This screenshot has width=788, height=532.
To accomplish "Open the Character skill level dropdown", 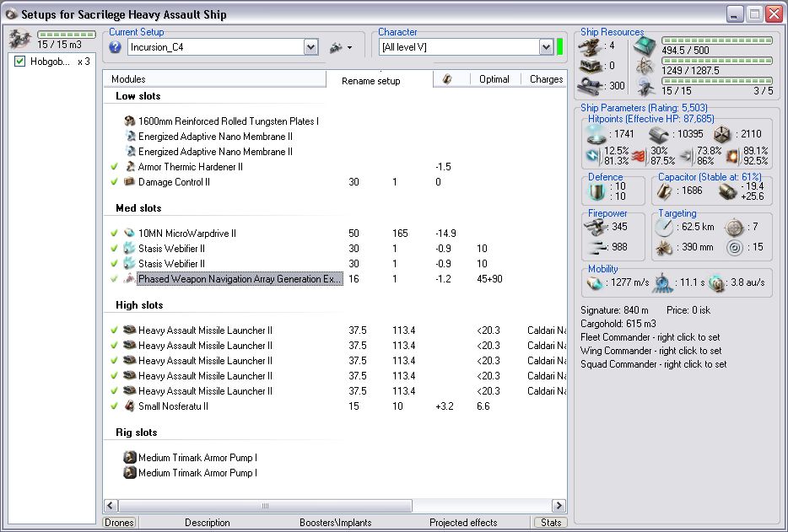I will point(546,47).
